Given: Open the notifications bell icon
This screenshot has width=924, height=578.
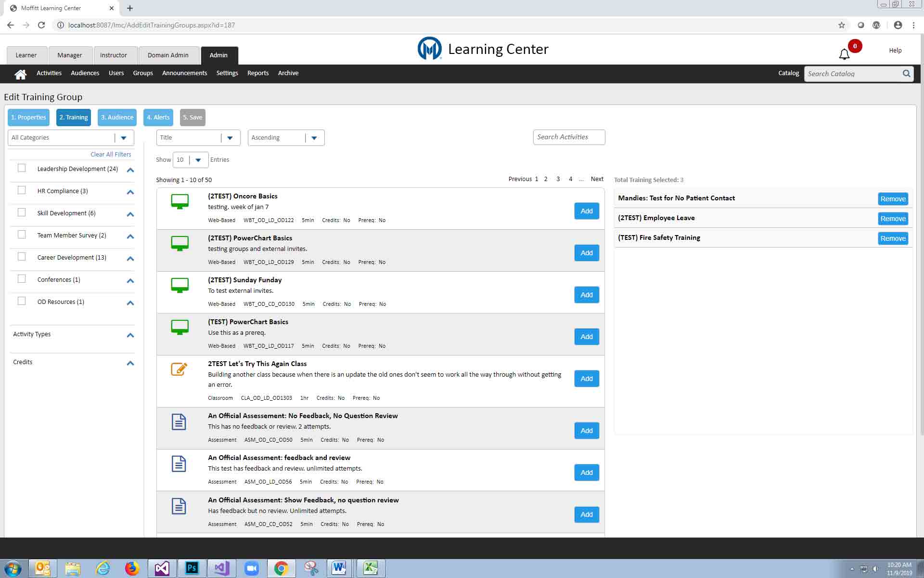Looking at the screenshot, I should (x=844, y=54).
